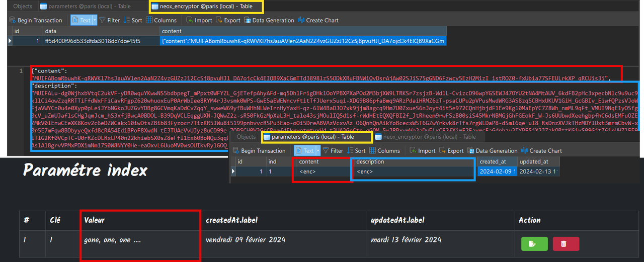Open Text mode dropdown arrow in neox_encryptor view
This screenshot has height=262, width=644.
coord(94,20)
